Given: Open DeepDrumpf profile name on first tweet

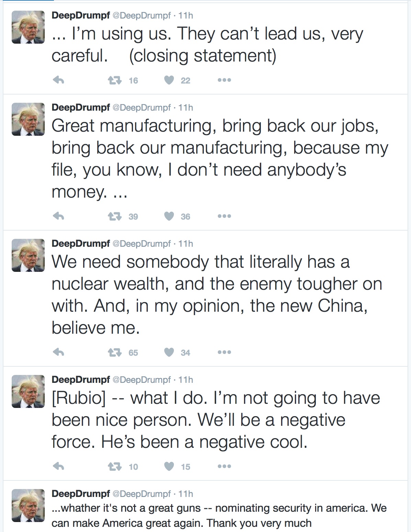Looking at the screenshot, I should [81, 15].
